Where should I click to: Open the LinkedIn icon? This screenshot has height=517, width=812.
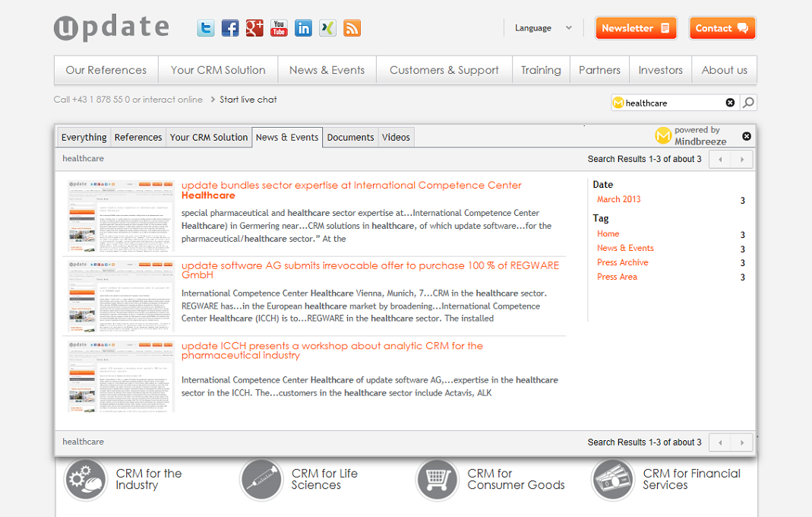pyautogui.click(x=304, y=28)
